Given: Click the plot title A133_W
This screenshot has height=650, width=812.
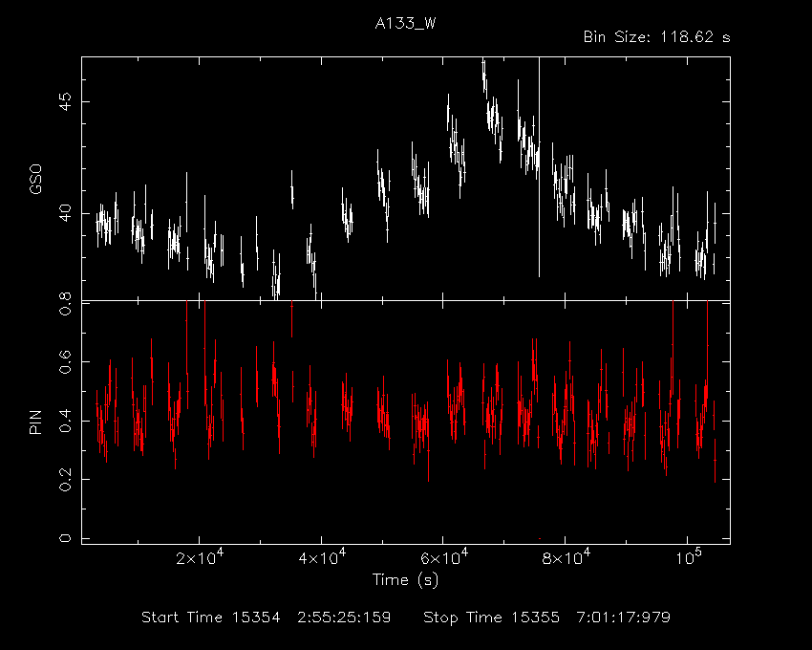Looking at the screenshot, I should click(405, 24).
